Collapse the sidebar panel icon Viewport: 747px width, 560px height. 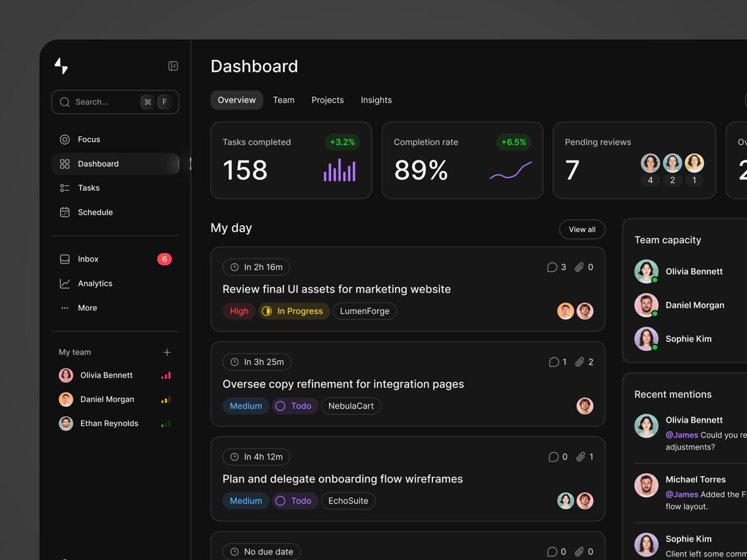point(173,66)
